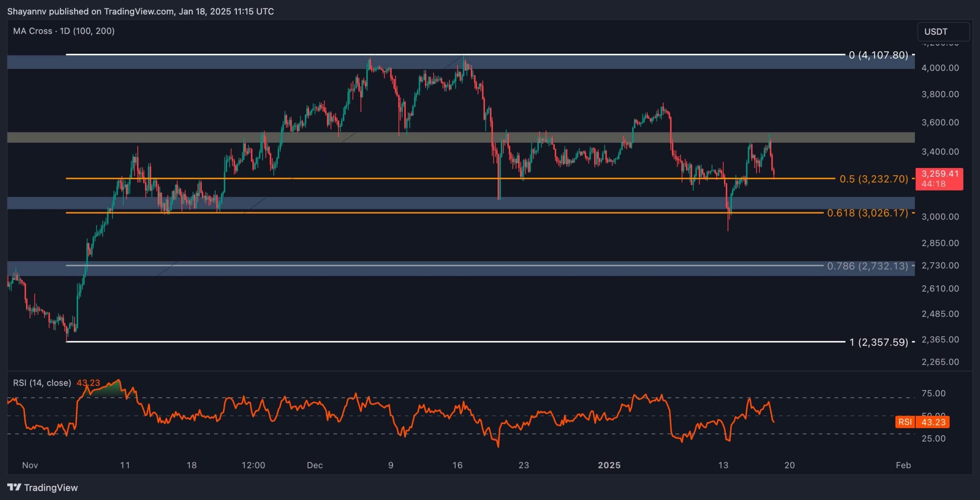The height and width of the screenshot is (500, 980).
Task: Click the MA Cross 1D indicator legend
Action: click(64, 31)
